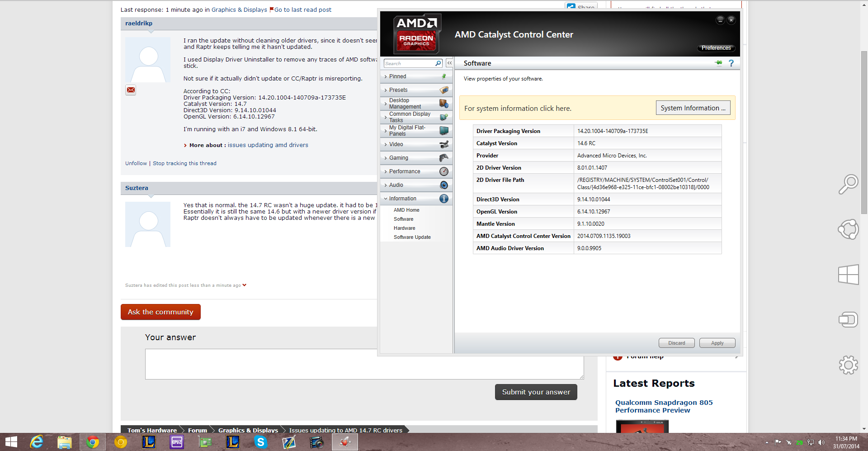This screenshot has height=451, width=868.
Task: Open AMD Home under Information
Action: coord(406,210)
